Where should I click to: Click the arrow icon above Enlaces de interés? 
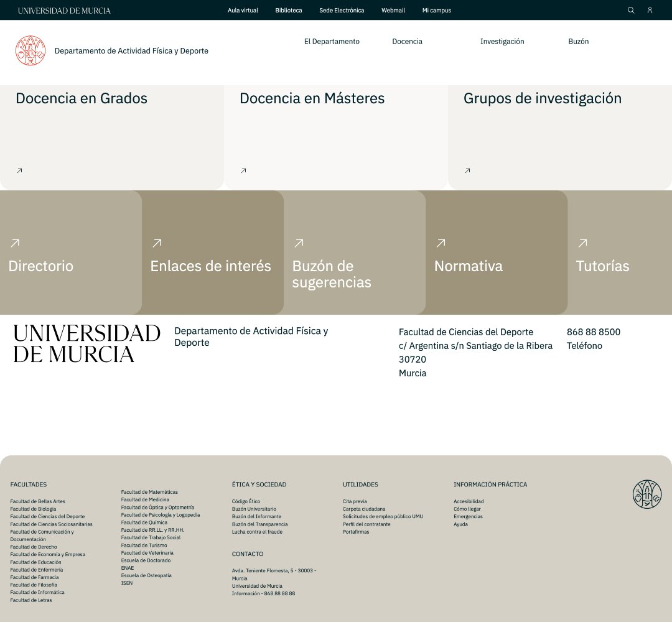[157, 243]
